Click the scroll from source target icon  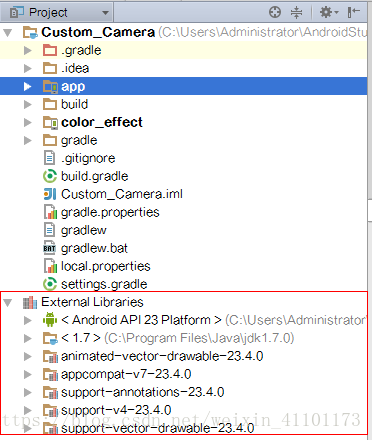coord(275,12)
